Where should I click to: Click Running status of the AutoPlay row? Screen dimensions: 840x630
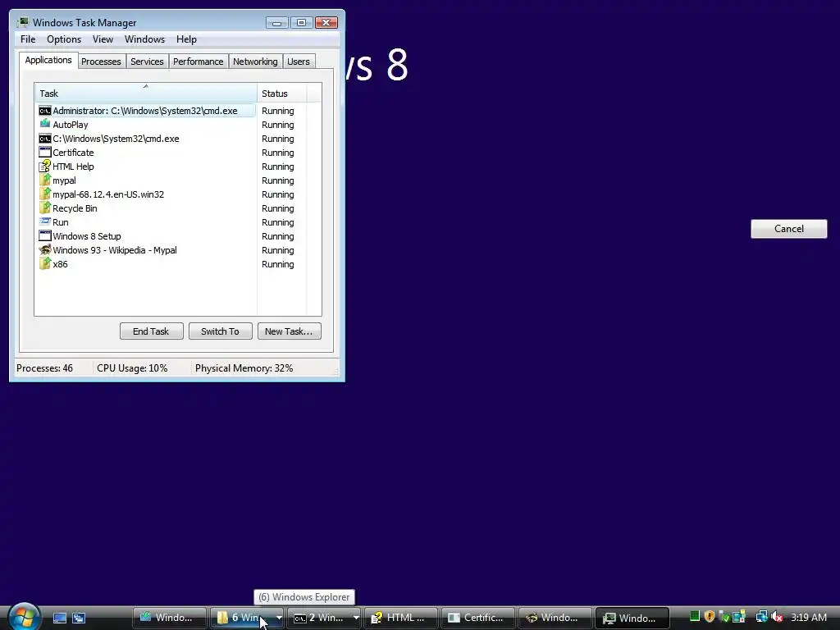[277, 125]
